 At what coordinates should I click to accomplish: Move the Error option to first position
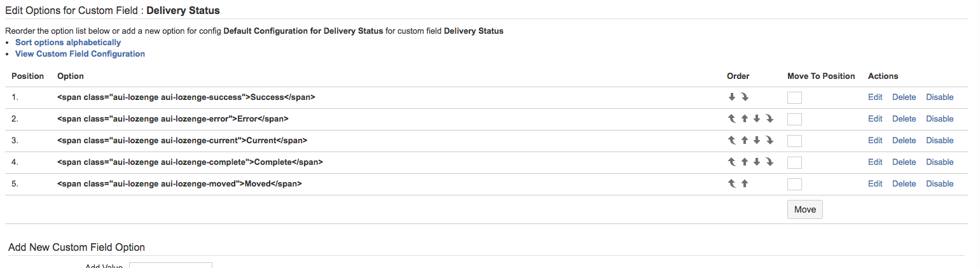[x=732, y=119]
